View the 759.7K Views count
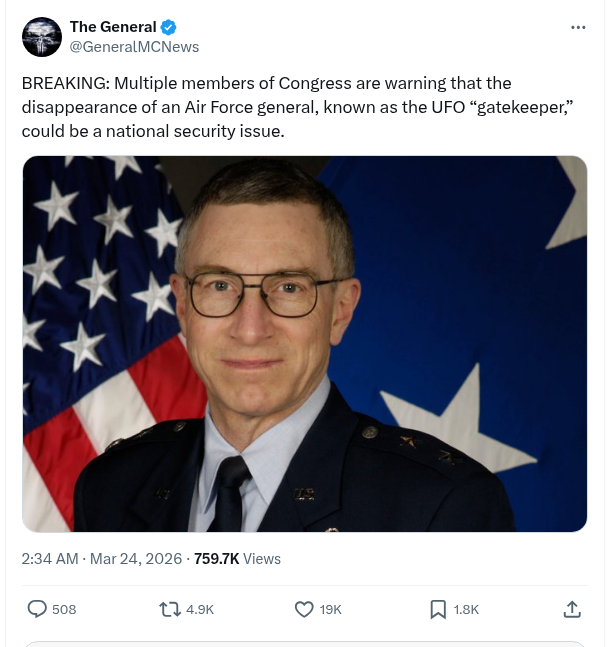Screen dimensions: 608x647 [237, 559]
